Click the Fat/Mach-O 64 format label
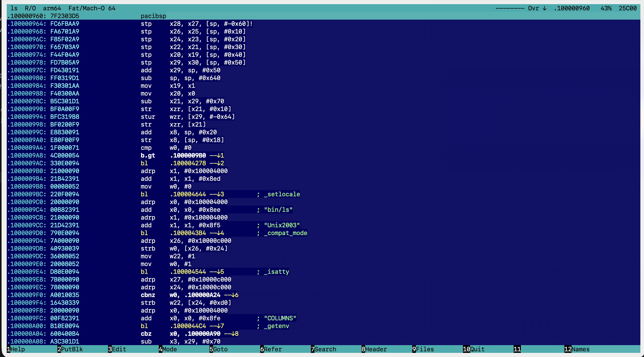 pos(92,8)
